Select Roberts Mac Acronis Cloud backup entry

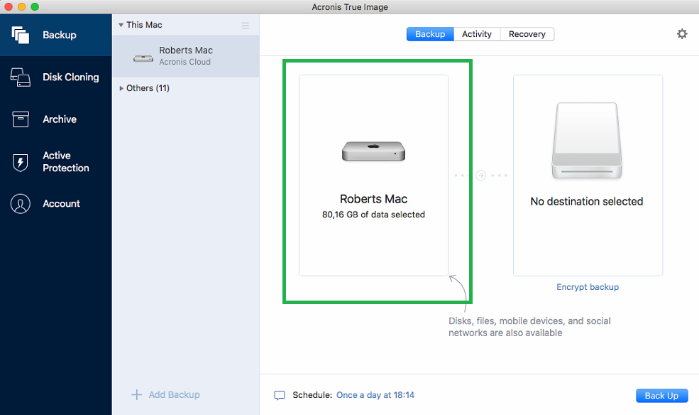click(x=186, y=56)
